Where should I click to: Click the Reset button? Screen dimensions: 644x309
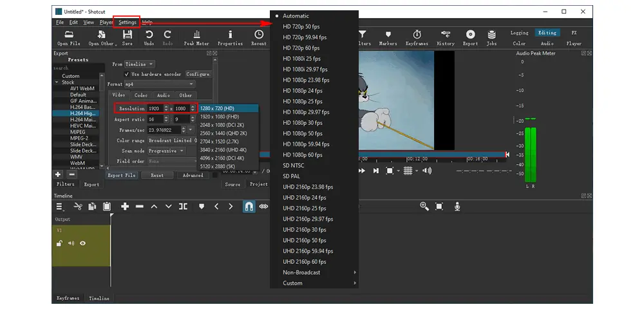pyautogui.click(x=157, y=175)
